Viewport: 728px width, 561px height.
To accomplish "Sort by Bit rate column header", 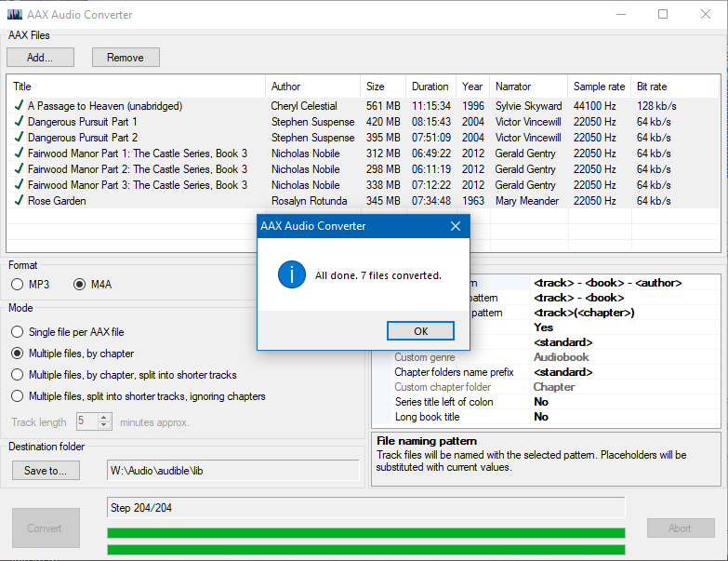I will point(675,87).
